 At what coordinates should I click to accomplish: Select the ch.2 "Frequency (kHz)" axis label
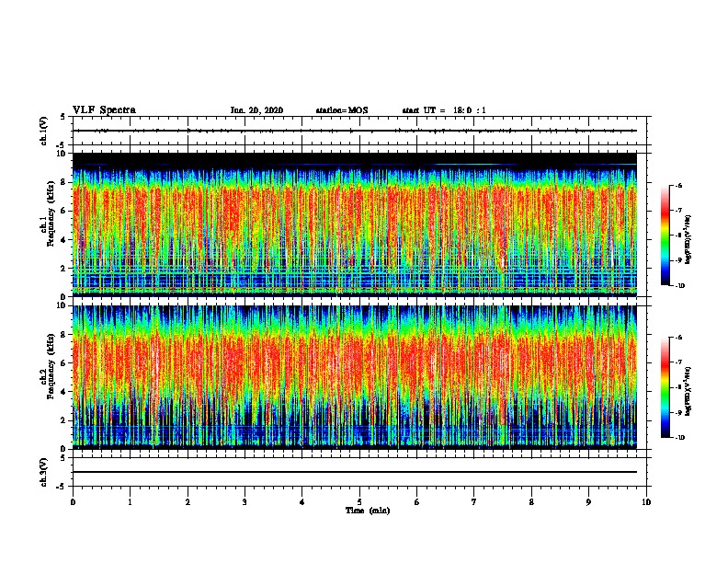pyautogui.click(x=51, y=366)
